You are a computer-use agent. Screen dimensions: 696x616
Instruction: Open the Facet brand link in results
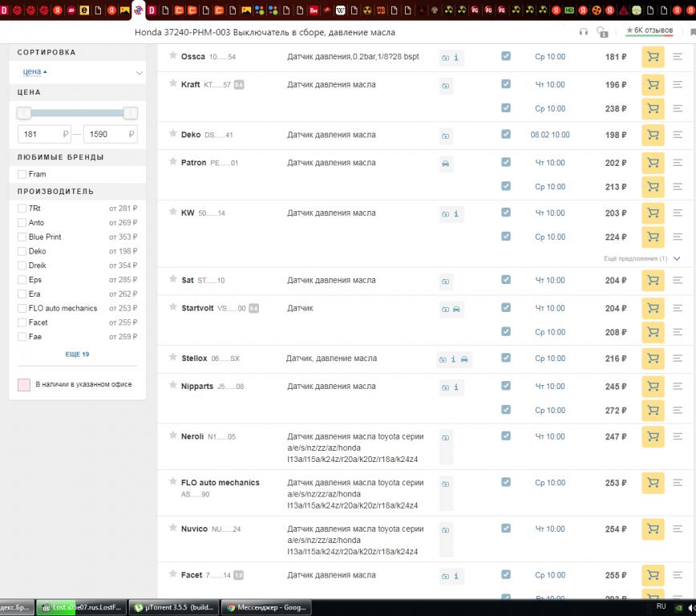192,575
